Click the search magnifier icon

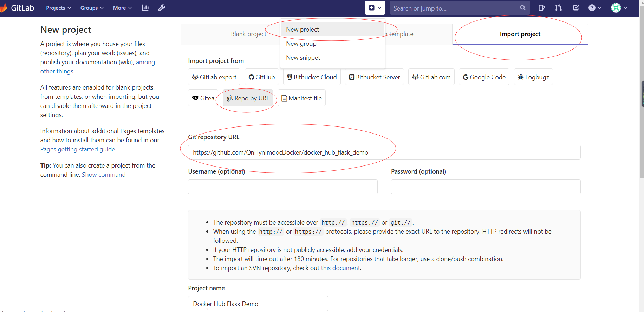click(x=522, y=8)
